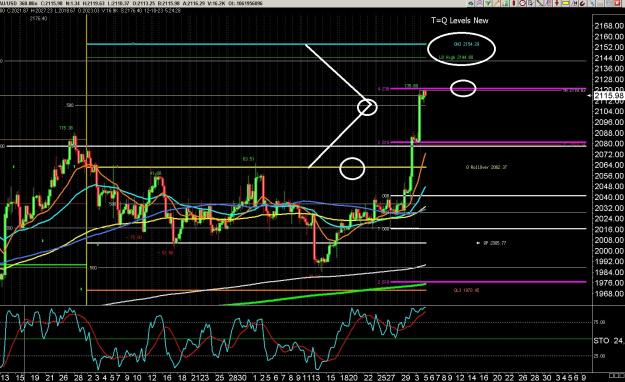Click the 2168.00 price axis label

[609, 26]
